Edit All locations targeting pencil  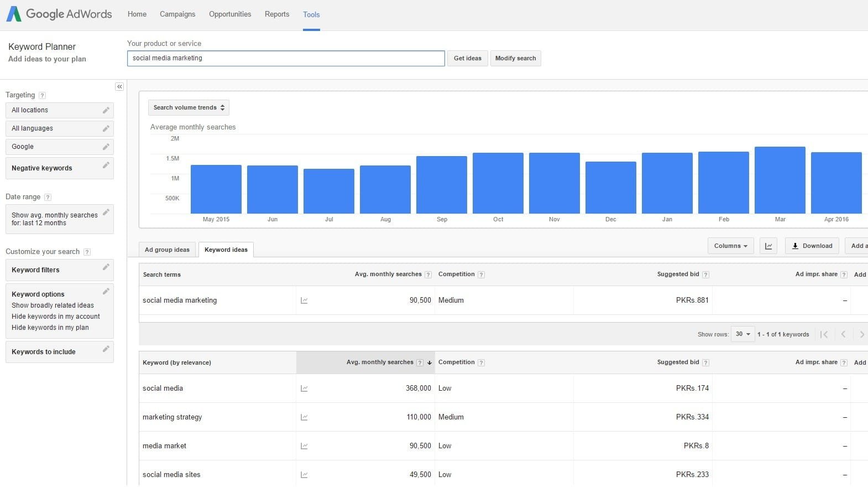[106, 110]
